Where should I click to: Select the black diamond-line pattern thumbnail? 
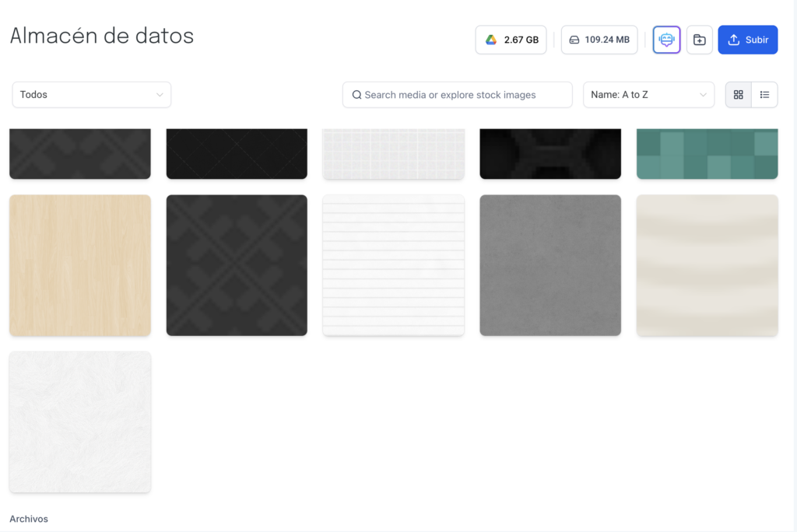click(237, 153)
